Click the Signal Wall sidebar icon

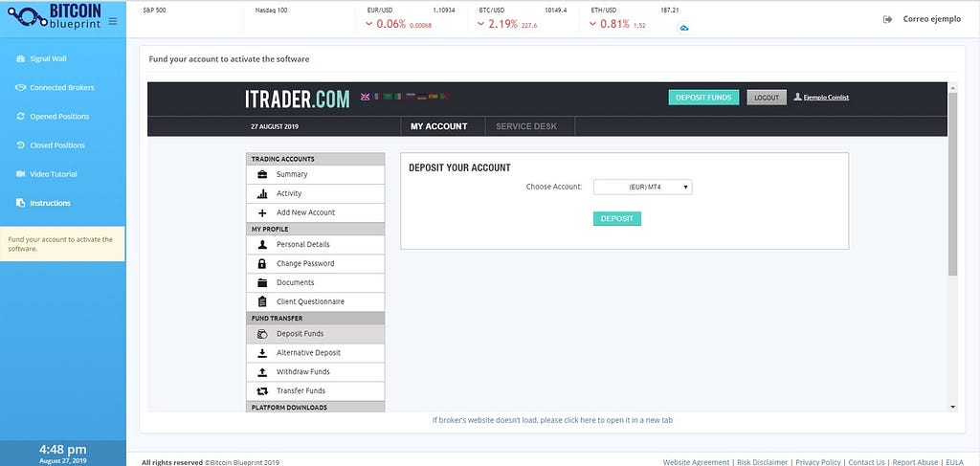[20, 58]
